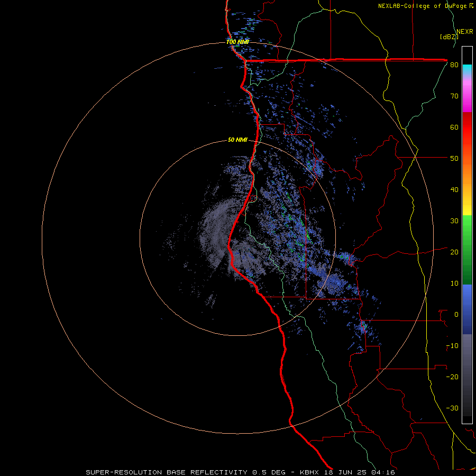Viewport: 476px width, 476px height.
Task: Click the 10 value on the dBZ scale
Action: pyautogui.click(x=454, y=283)
